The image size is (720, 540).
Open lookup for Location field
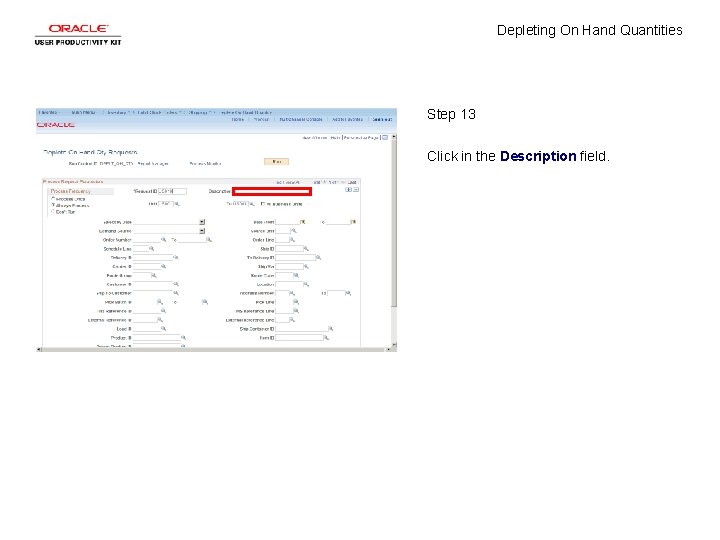point(306,284)
